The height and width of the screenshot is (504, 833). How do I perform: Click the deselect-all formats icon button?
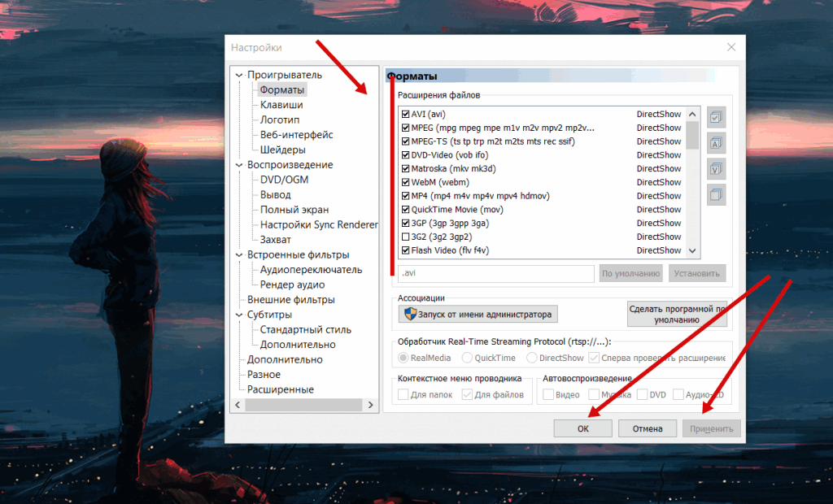(x=716, y=195)
